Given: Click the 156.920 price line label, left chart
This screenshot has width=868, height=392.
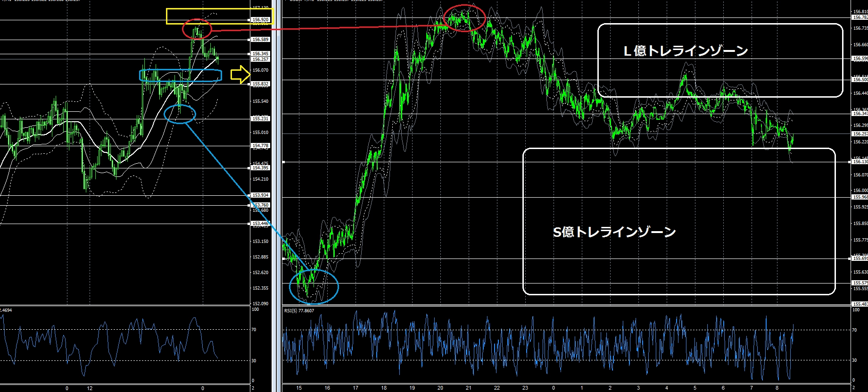Looking at the screenshot, I should coord(261,20).
